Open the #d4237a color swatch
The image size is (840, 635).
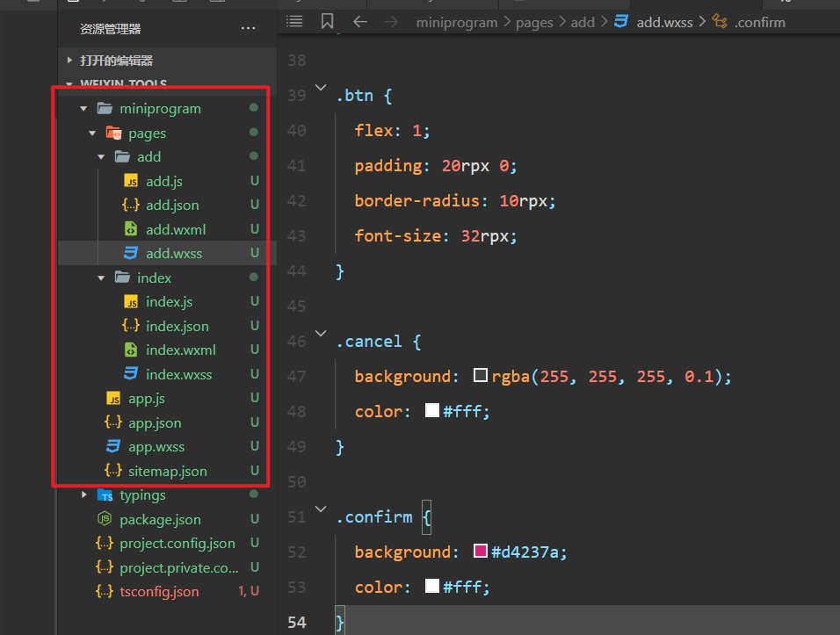(481, 551)
